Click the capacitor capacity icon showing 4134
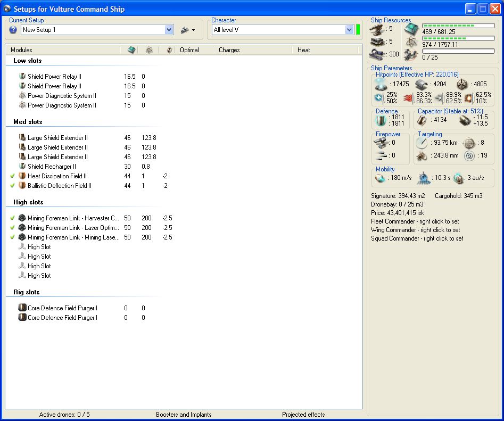The image size is (504, 421). [x=422, y=120]
